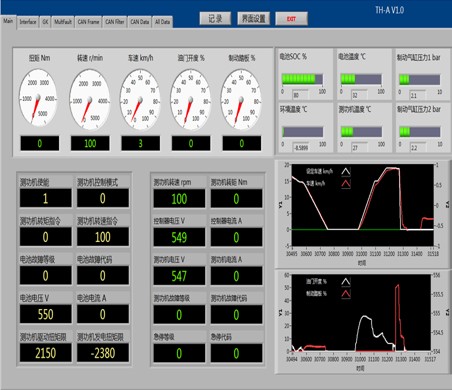The width and height of the screenshot is (452, 390).
Task: Click the 转速 r/min dial gauge
Action: point(90,99)
